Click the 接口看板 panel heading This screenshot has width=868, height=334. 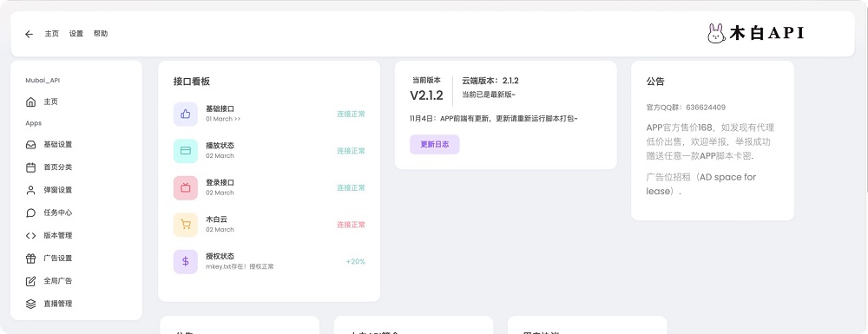pos(192,82)
